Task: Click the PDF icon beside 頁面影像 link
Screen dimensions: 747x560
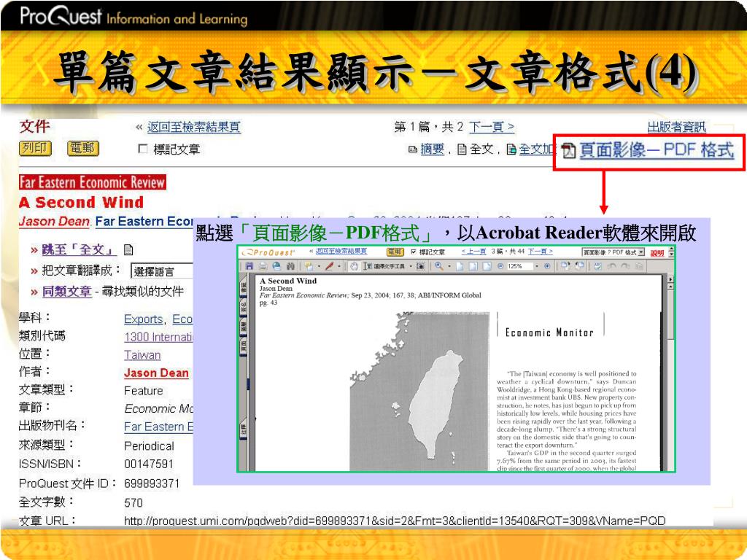Action: [568, 150]
